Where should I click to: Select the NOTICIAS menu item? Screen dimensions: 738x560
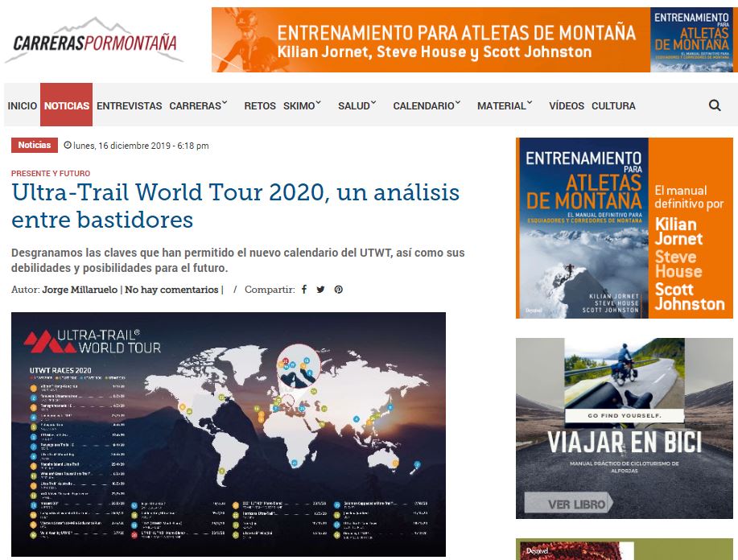pos(66,105)
